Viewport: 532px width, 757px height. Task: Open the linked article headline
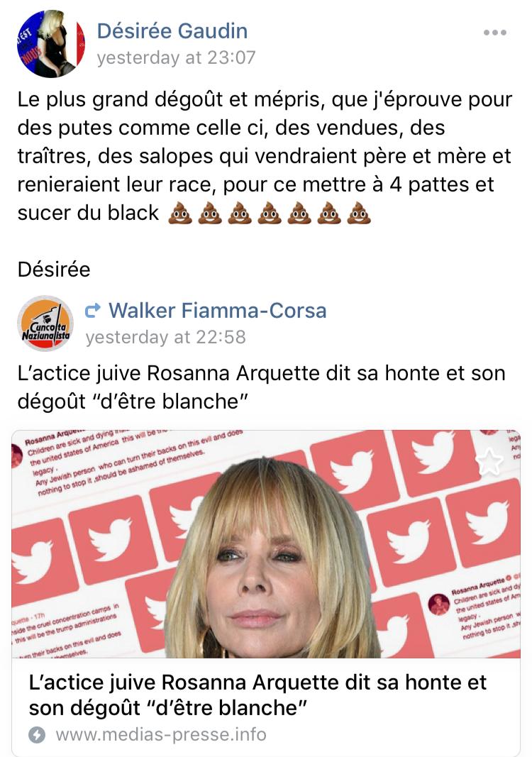coord(257,695)
